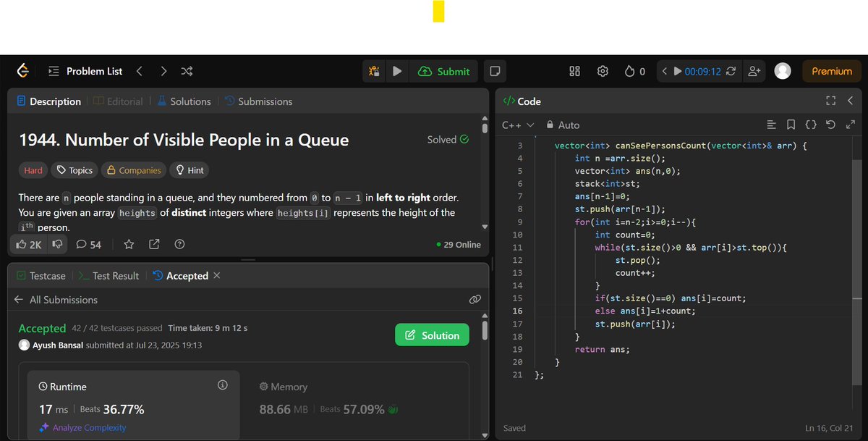
Task: Run the code with play button
Action: [397, 71]
